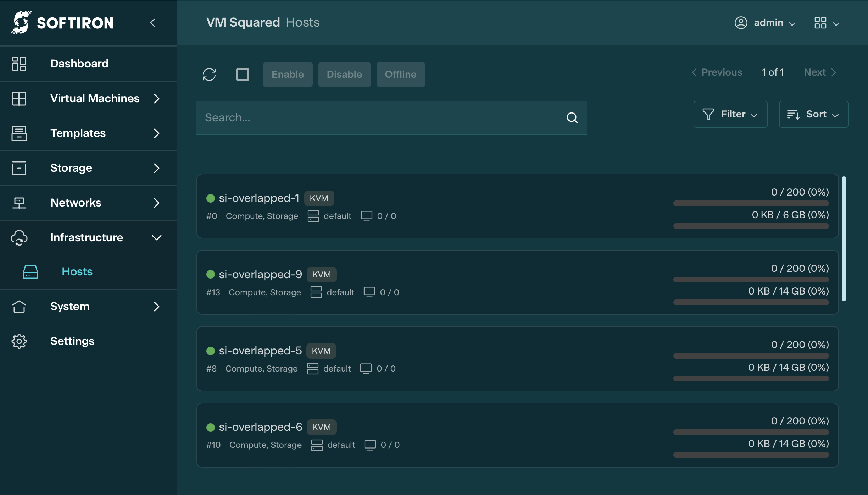Image resolution: width=868 pixels, height=495 pixels.
Task: Collapse the Infrastructure menu section
Action: [x=157, y=238]
